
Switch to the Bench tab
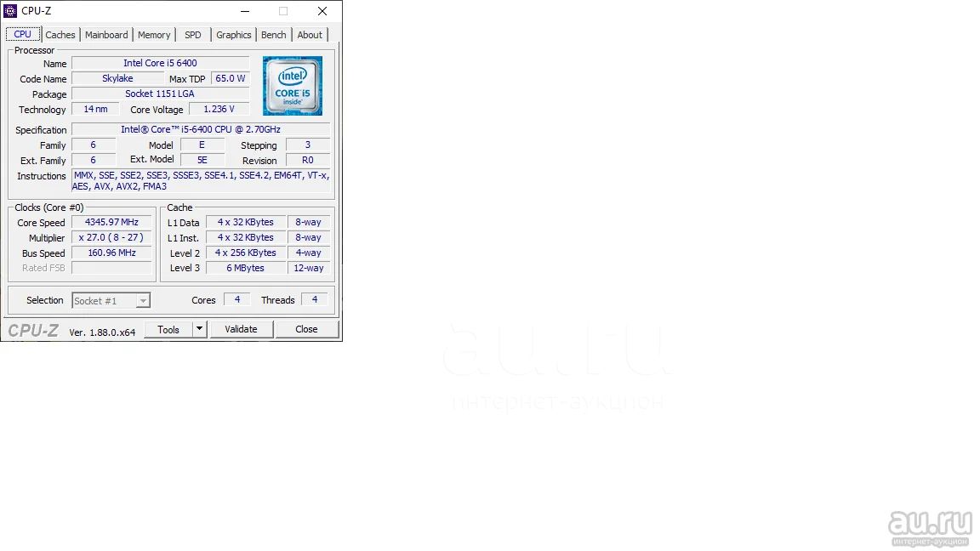click(x=273, y=35)
